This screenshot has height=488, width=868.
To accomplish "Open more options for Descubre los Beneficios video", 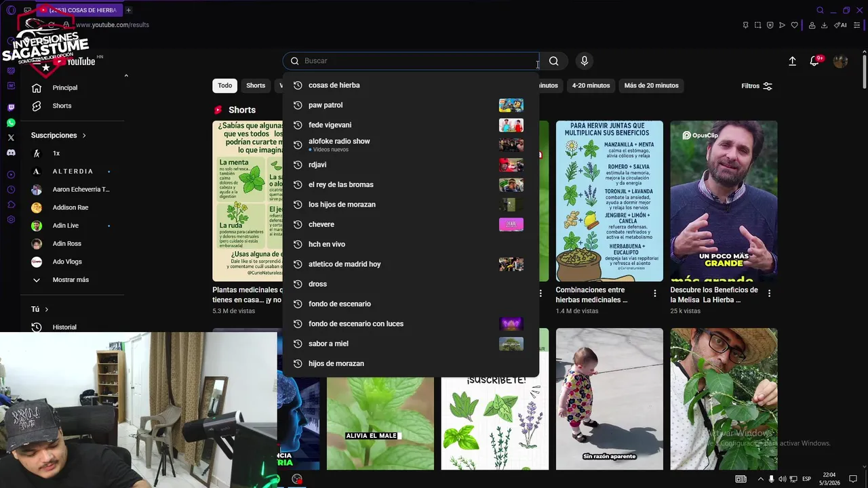I will (769, 293).
